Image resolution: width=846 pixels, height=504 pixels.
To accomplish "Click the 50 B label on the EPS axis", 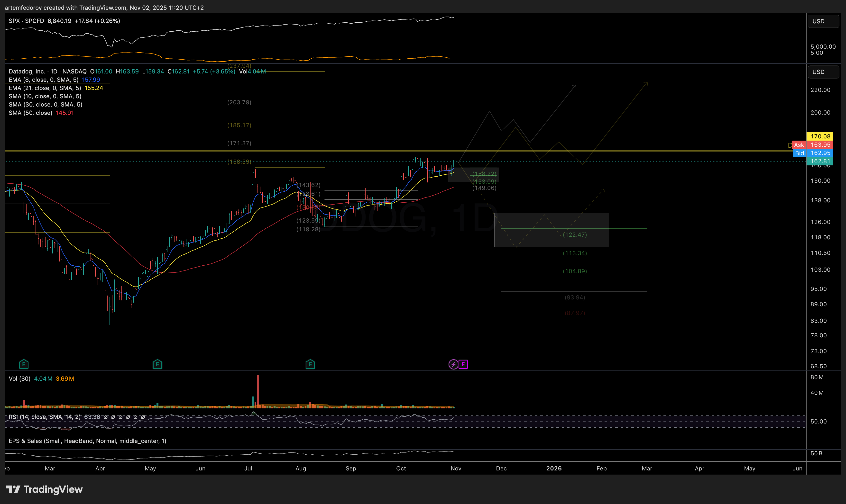I will 816,453.
